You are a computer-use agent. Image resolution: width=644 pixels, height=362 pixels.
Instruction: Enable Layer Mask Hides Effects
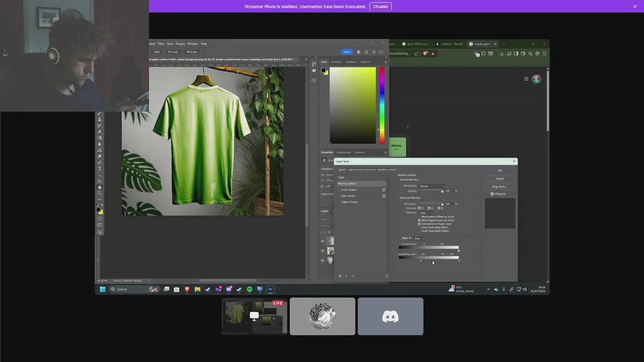419,227
